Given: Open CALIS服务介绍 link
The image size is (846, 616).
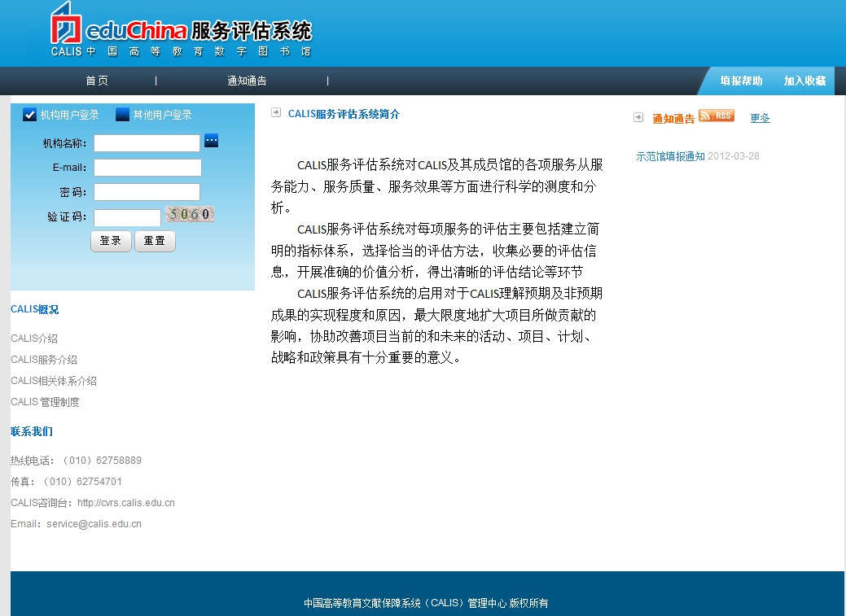Looking at the screenshot, I should click(x=44, y=360).
